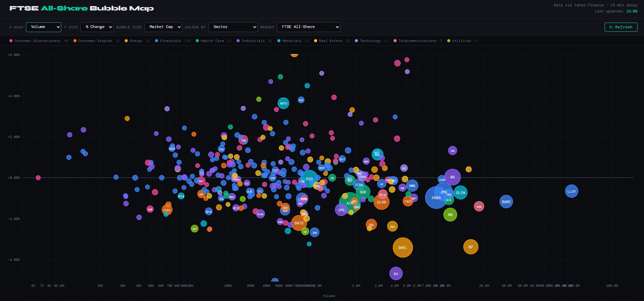Viewport: 644px width, 301px height.
Task: Select the HLMA bubble
Action: tap(260, 214)
